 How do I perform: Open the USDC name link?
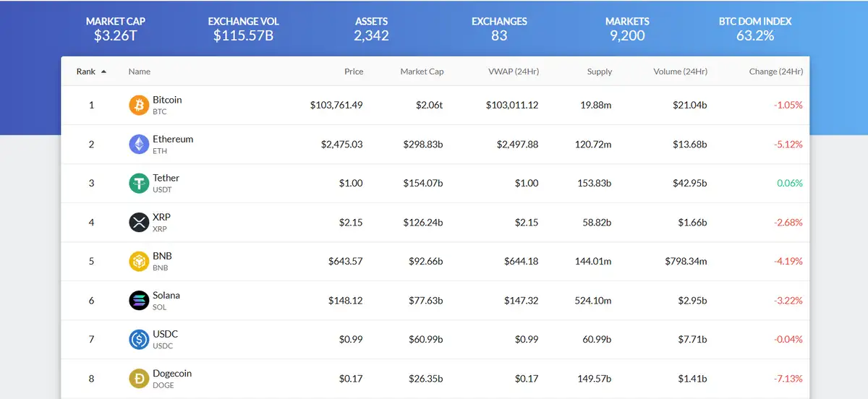click(x=165, y=334)
